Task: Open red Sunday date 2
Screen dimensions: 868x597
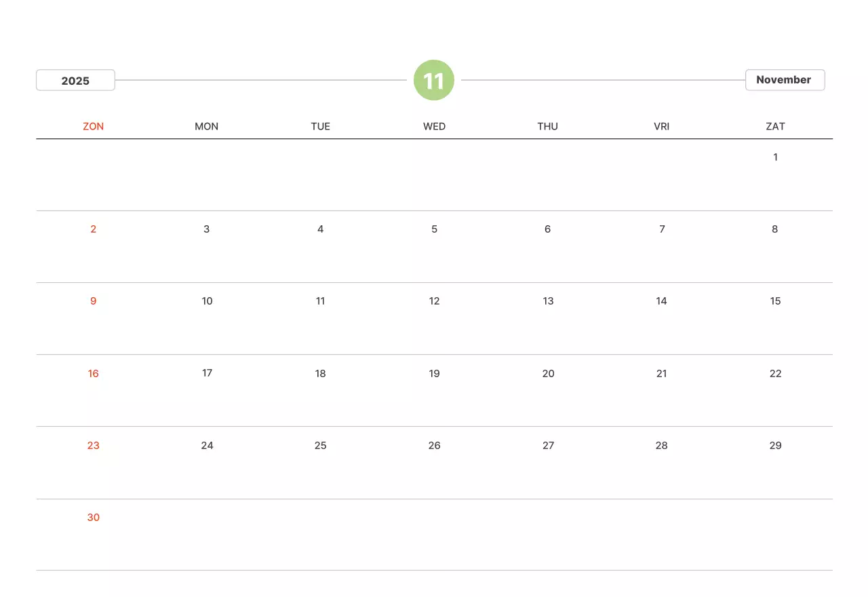Action: coord(94,229)
